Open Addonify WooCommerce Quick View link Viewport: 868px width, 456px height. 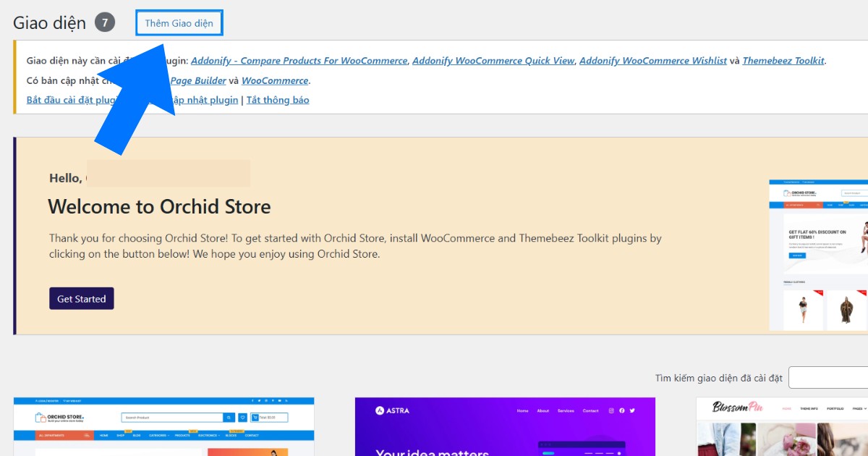click(493, 61)
